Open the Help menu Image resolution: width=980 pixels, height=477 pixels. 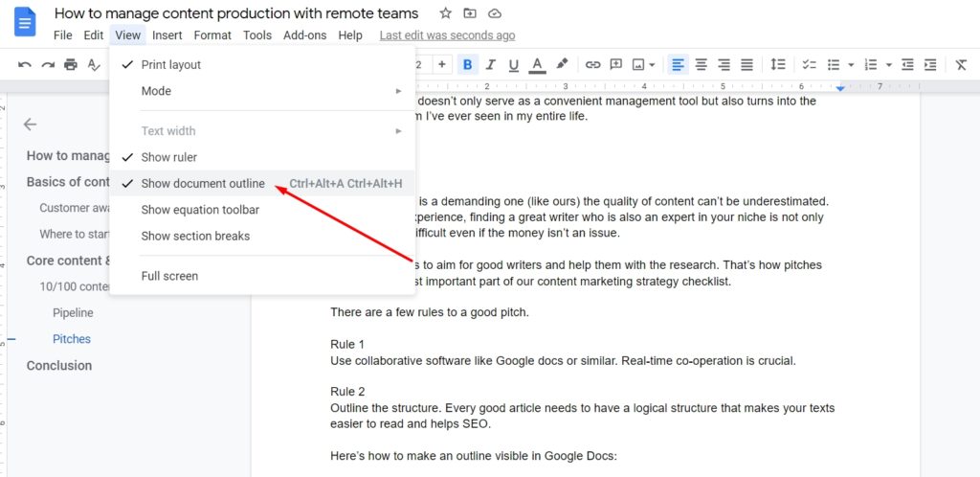(x=350, y=35)
